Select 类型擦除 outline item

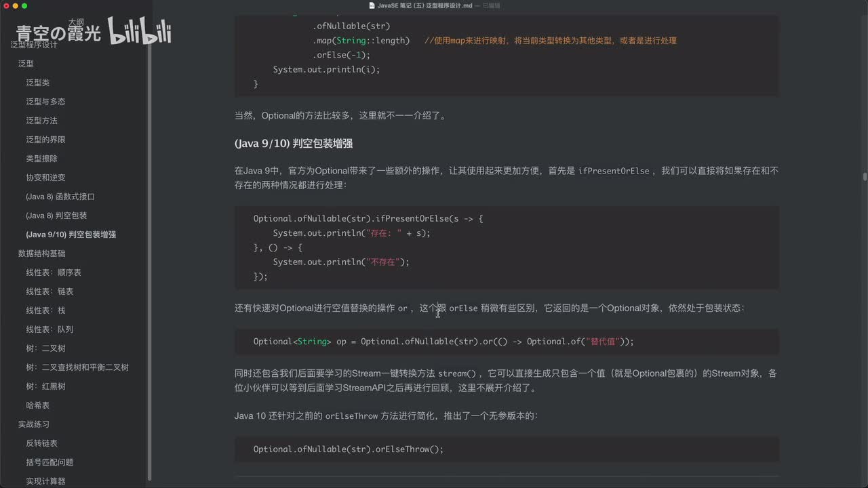click(42, 159)
